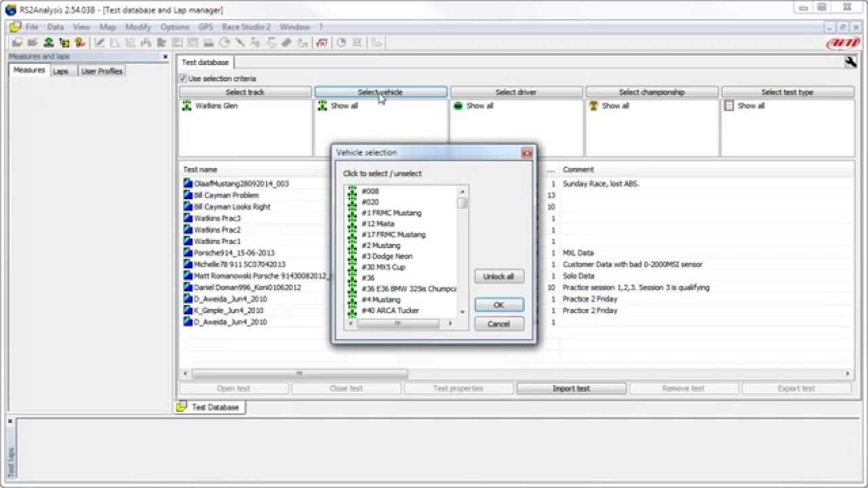Image resolution: width=868 pixels, height=488 pixels.
Task: Close the Vehicle selection dialog
Action: pos(526,153)
